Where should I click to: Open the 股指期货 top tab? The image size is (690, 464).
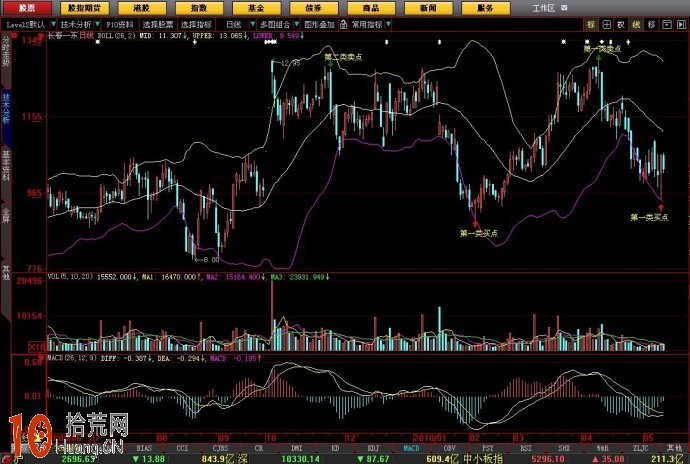coord(84,8)
